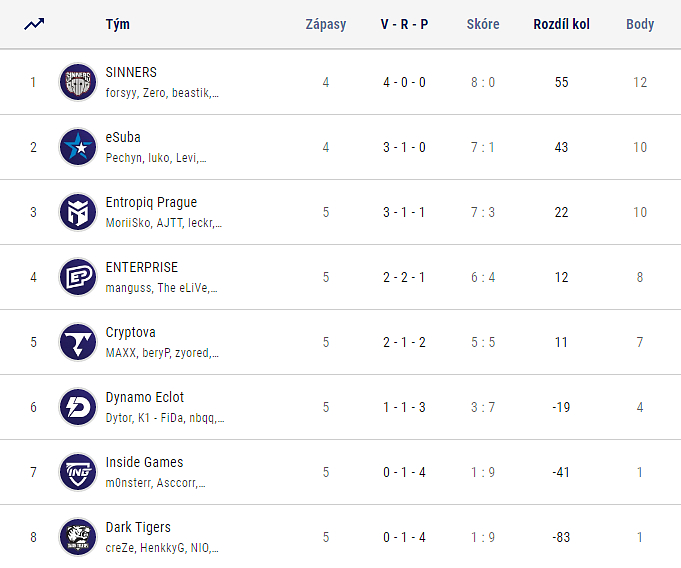
Task: Click the Dynamo Eclot logo
Action: [77, 407]
